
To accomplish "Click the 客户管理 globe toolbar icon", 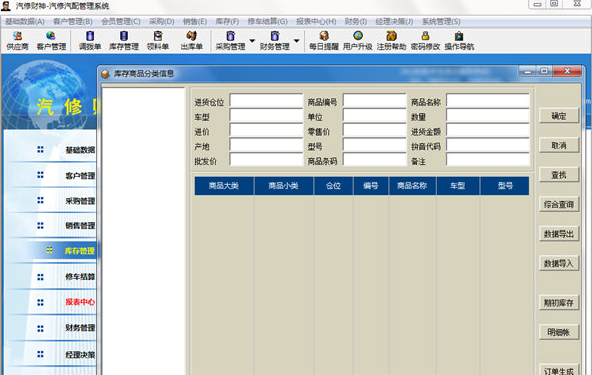I will point(51,41).
